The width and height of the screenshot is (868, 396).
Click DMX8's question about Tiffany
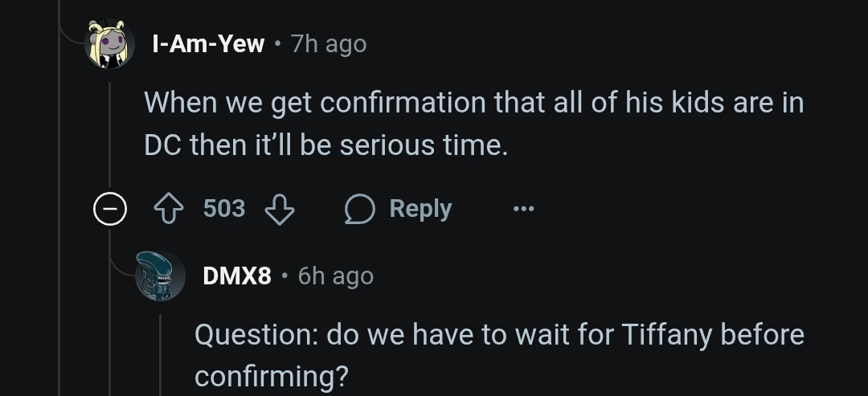[499, 355]
